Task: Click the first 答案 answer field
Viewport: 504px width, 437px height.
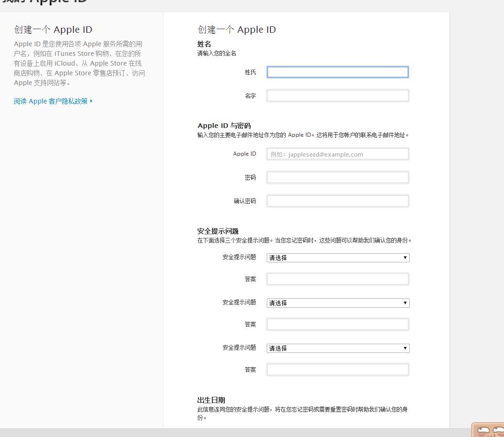Action: coord(337,279)
